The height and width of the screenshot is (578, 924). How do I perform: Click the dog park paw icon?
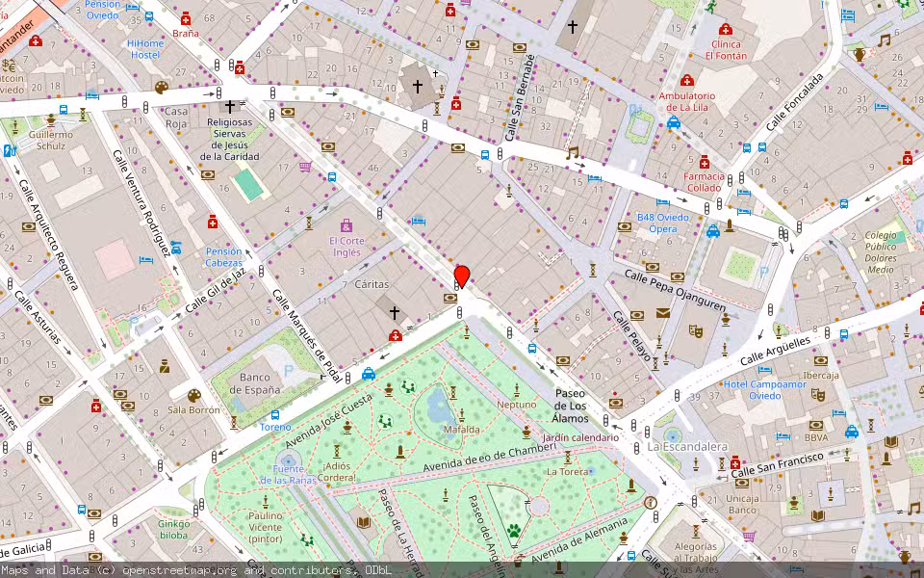[x=514, y=531]
